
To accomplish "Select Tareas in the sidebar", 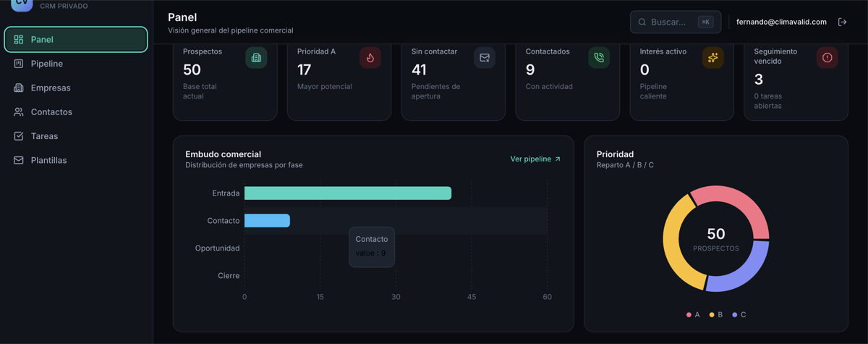I will 76,136.
